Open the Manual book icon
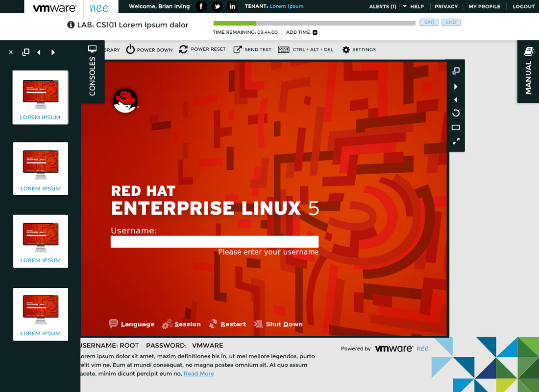The width and height of the screenshot is (539, 392). pos(529,51)
